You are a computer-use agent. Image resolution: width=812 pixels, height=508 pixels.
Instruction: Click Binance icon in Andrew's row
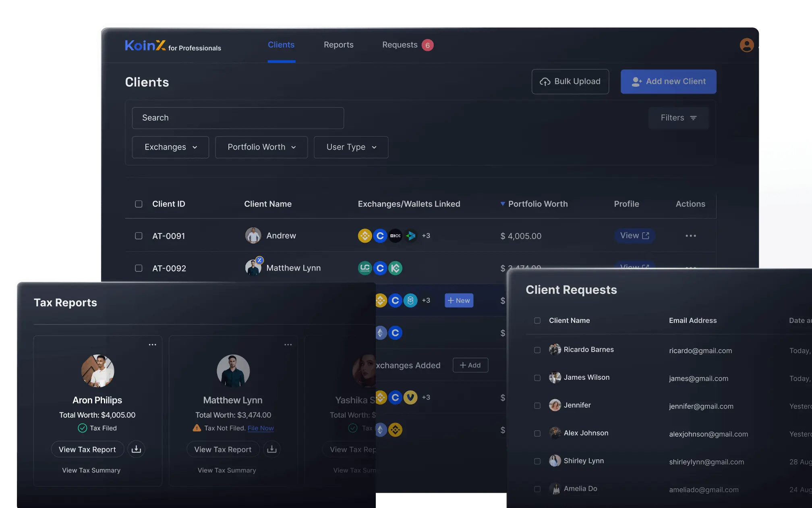point(365,236)
